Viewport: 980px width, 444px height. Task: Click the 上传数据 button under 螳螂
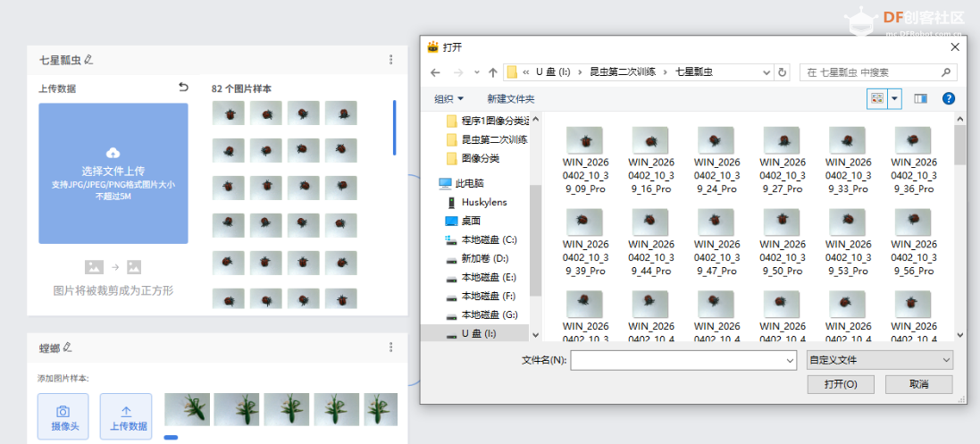tap(126, 416)
